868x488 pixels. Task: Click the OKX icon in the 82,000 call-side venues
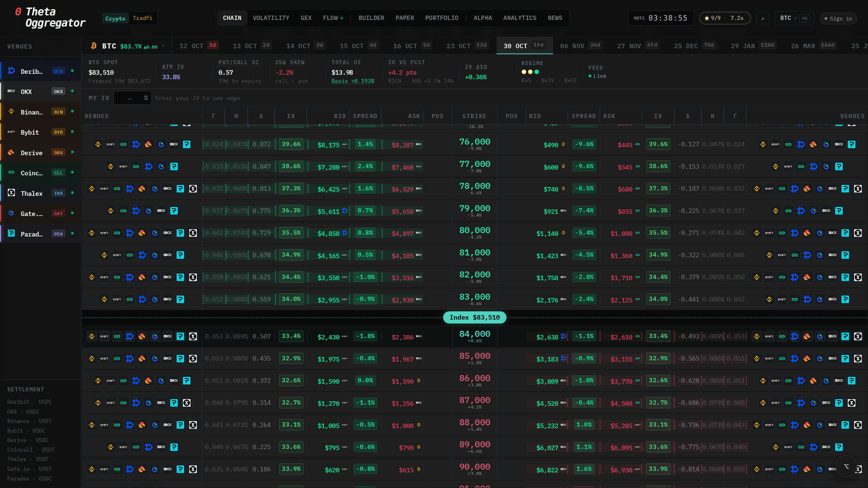click(x=168, y=277)
